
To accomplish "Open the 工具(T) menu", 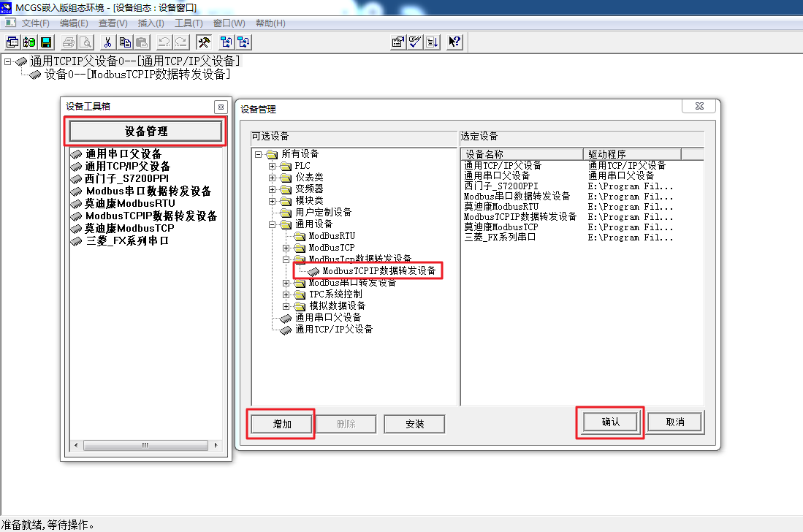I will (189, 23).
